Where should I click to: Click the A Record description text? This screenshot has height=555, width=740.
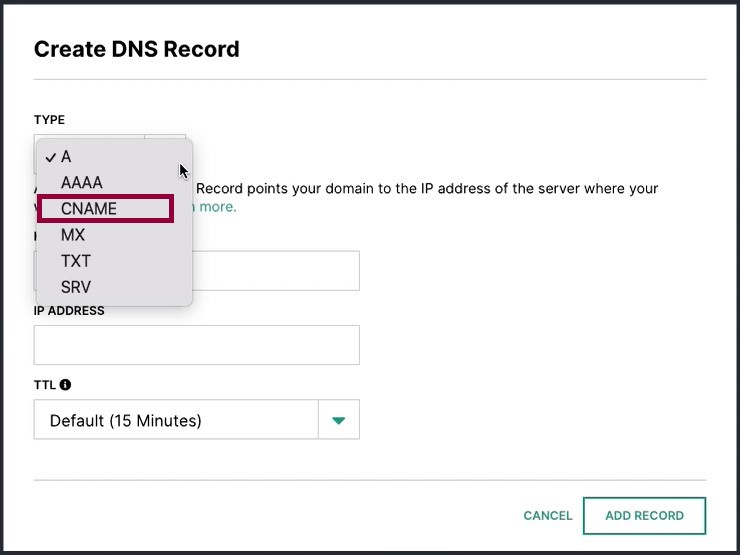coord(427,189)
